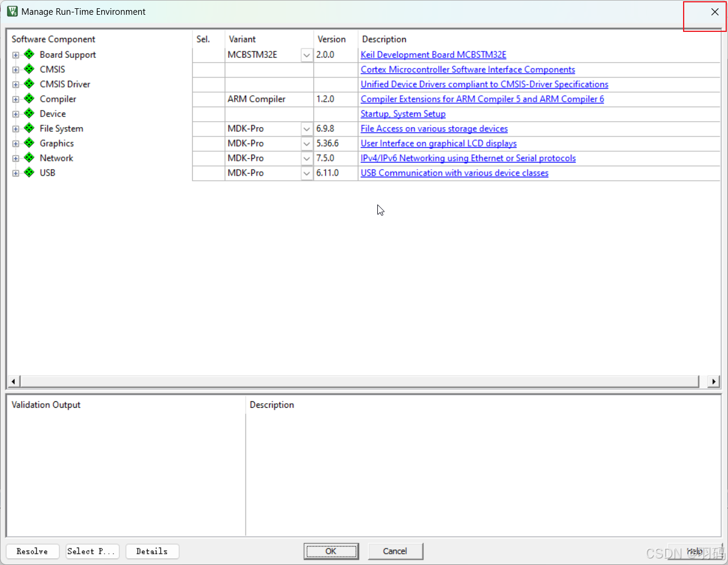Open the MCBSTM32E variant dropdown
The image size is (728, 565).
point(307,55)
